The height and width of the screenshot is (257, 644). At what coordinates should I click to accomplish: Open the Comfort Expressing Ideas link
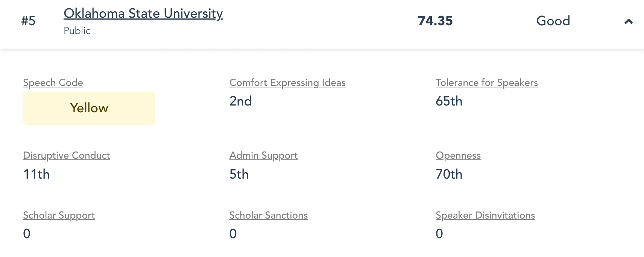click(x=287, y=83)
